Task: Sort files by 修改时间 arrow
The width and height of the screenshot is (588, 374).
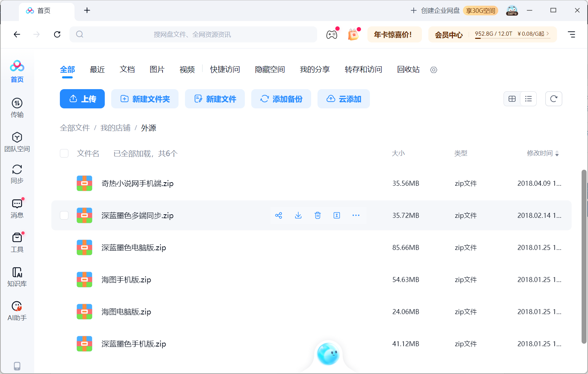Action: click(x=557, y=154)
